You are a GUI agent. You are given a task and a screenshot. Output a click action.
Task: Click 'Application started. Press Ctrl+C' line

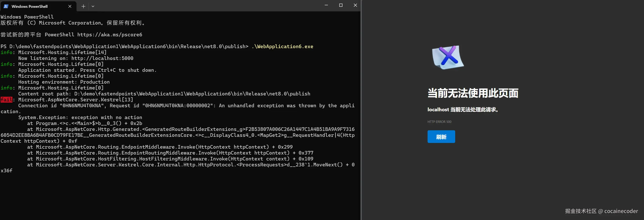pyautogui.click(x=87, y=70)
